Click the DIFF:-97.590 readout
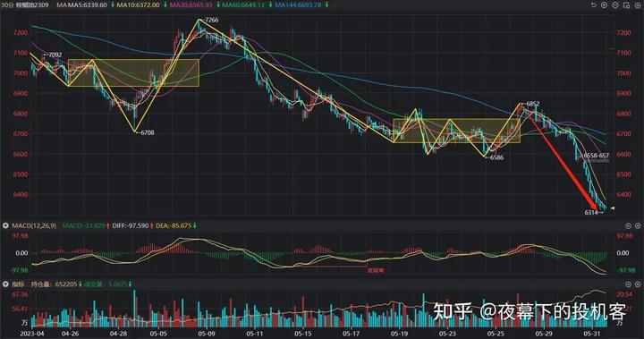This screenshot has height=339, width=644. pyautogui.click(x=131, y=225)
